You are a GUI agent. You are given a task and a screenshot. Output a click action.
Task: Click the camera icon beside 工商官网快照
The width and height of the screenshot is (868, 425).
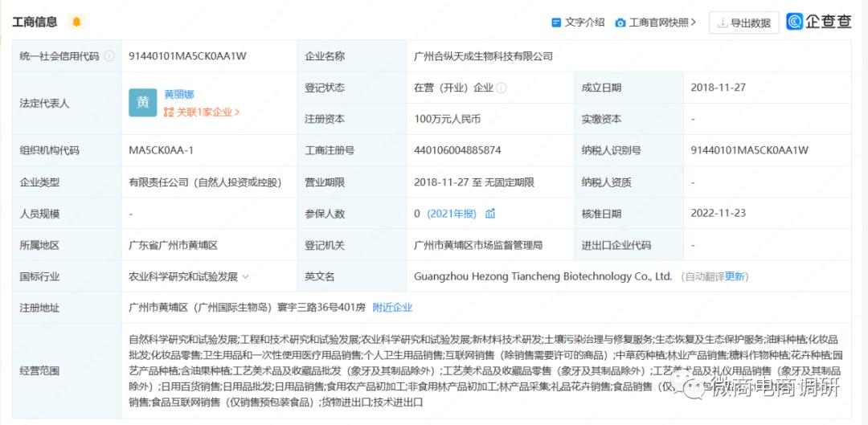620,22
